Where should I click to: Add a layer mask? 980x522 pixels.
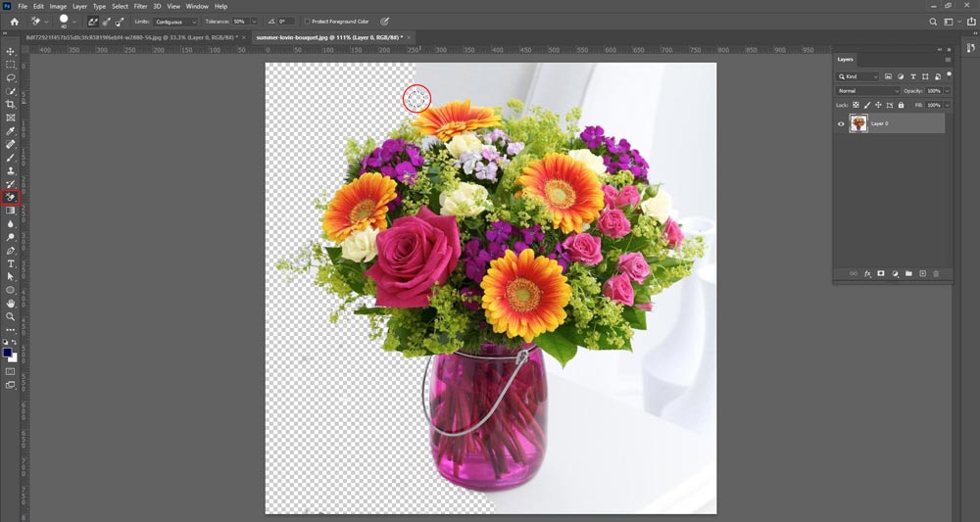pyautogui.click(x=881, y=273)
